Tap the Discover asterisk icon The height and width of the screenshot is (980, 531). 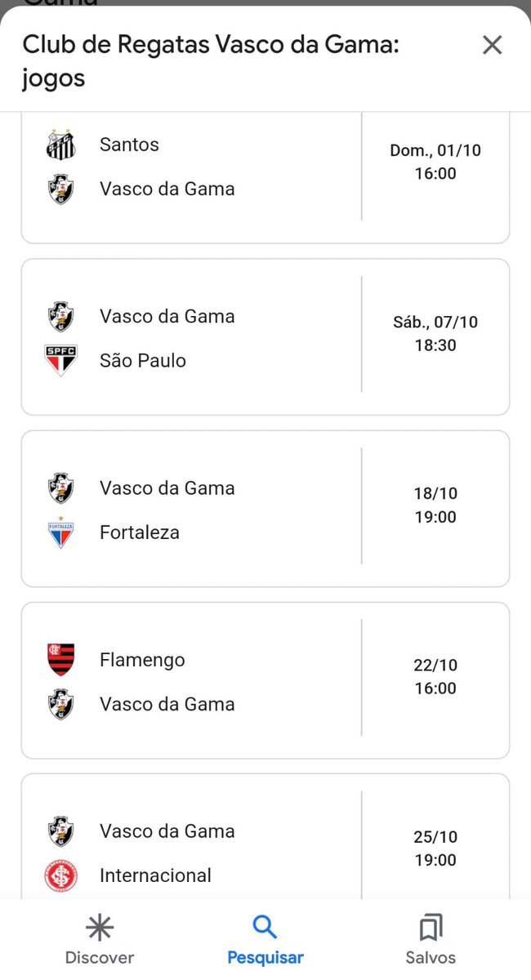[x=100, y=928]
